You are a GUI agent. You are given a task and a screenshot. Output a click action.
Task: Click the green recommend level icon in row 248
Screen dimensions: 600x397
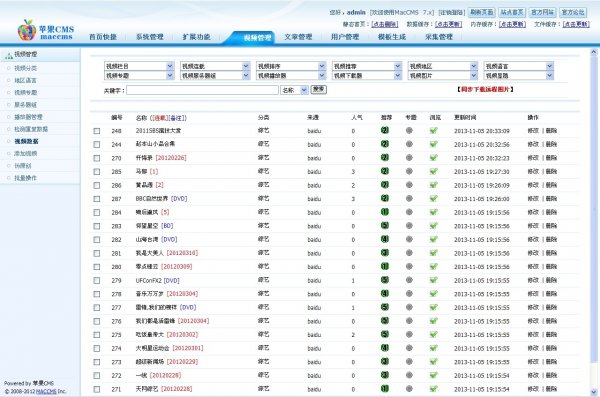point(385,131)
